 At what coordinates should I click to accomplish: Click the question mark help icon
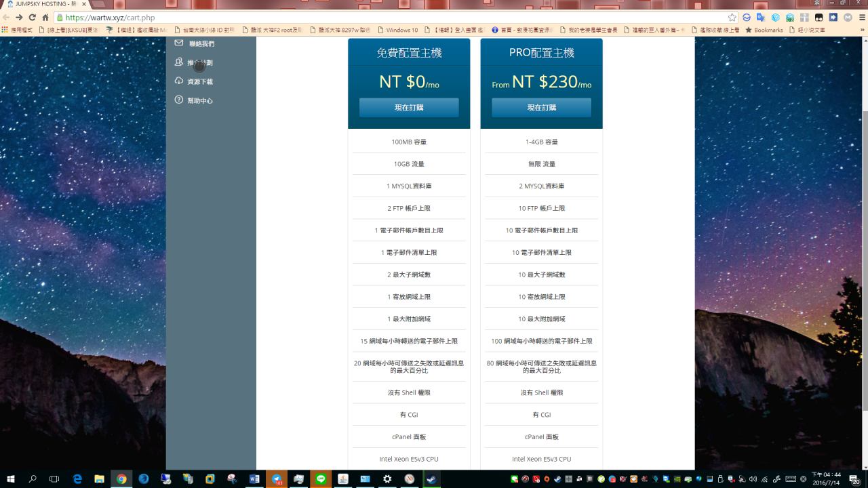[179, 100]
